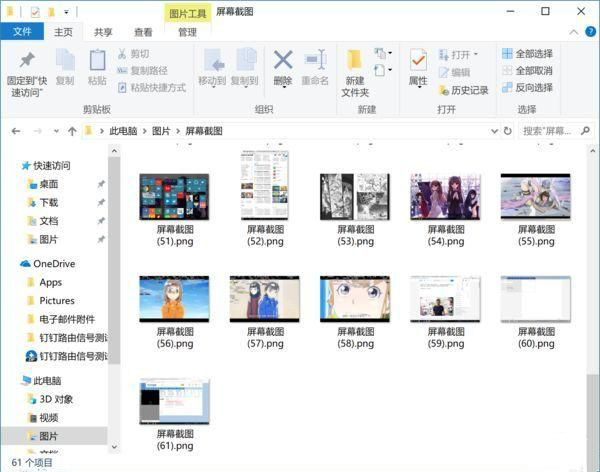Click the Copy icon in ribbon
Viewport: 600px width, 472px height.
(x=65, y=61)
